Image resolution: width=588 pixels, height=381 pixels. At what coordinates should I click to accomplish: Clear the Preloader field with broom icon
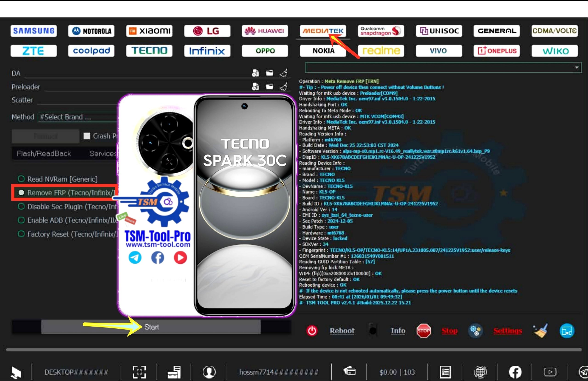click(x=284, y=87)
